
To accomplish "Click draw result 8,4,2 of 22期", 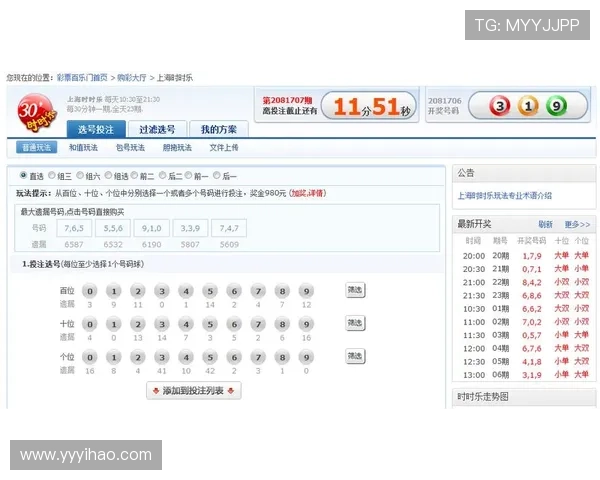I will (532, 282).
